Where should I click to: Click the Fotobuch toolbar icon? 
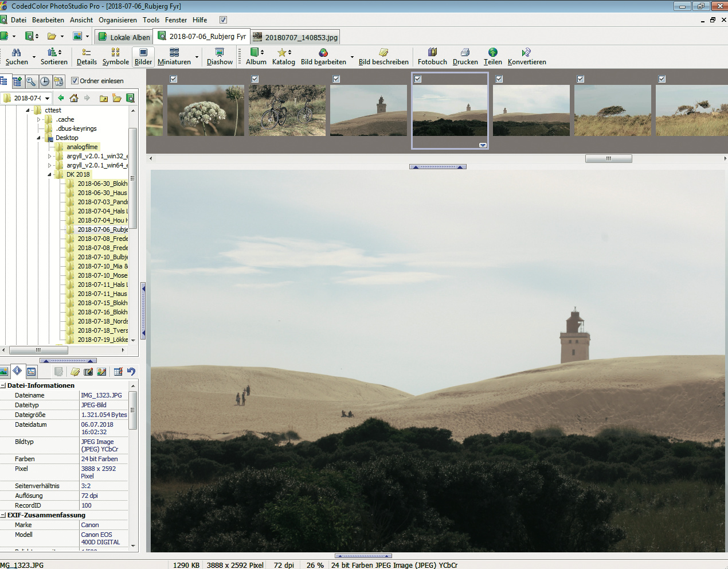pos(432,56)
